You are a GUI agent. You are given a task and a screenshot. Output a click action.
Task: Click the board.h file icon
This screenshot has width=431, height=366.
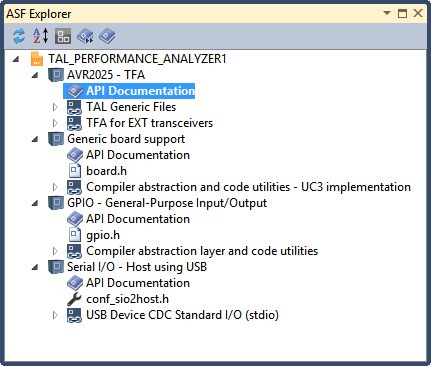point(75,171)
